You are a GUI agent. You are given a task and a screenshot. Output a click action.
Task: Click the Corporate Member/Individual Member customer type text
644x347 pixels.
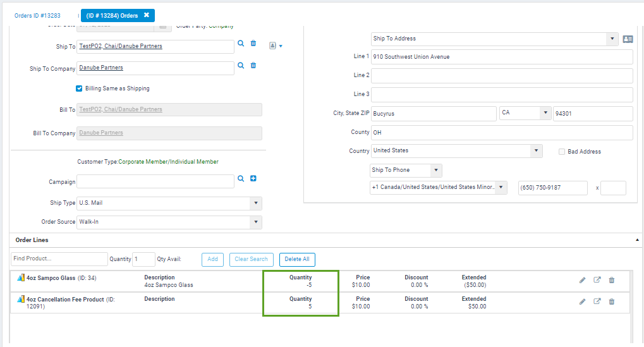[x=168, y=162]
